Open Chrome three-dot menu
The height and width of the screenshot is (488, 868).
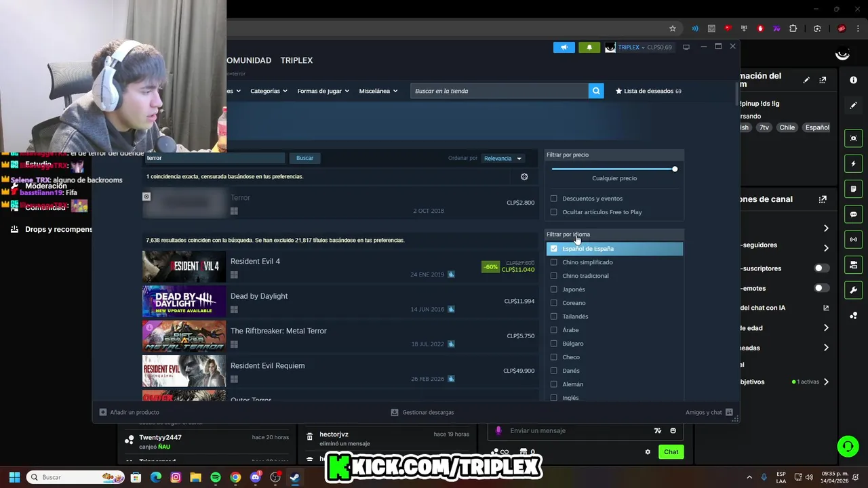pos(859,28)
